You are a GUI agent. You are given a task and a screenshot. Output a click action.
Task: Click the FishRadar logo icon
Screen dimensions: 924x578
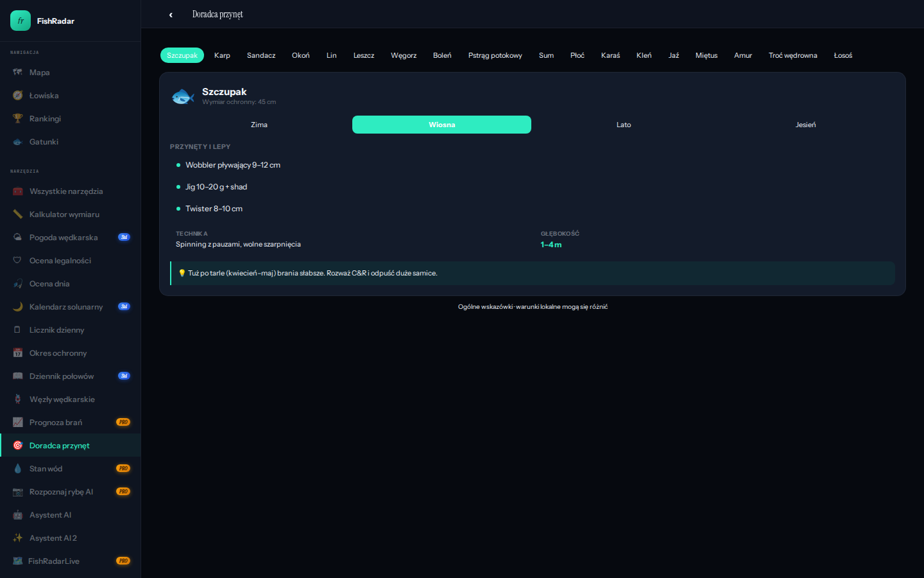click(x=21, y=21)
